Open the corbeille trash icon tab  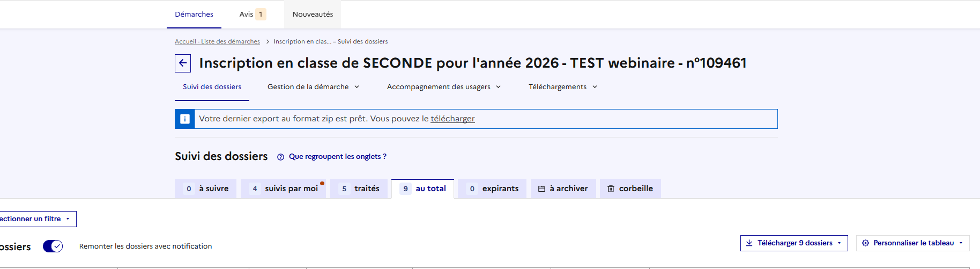click(611, 189)
